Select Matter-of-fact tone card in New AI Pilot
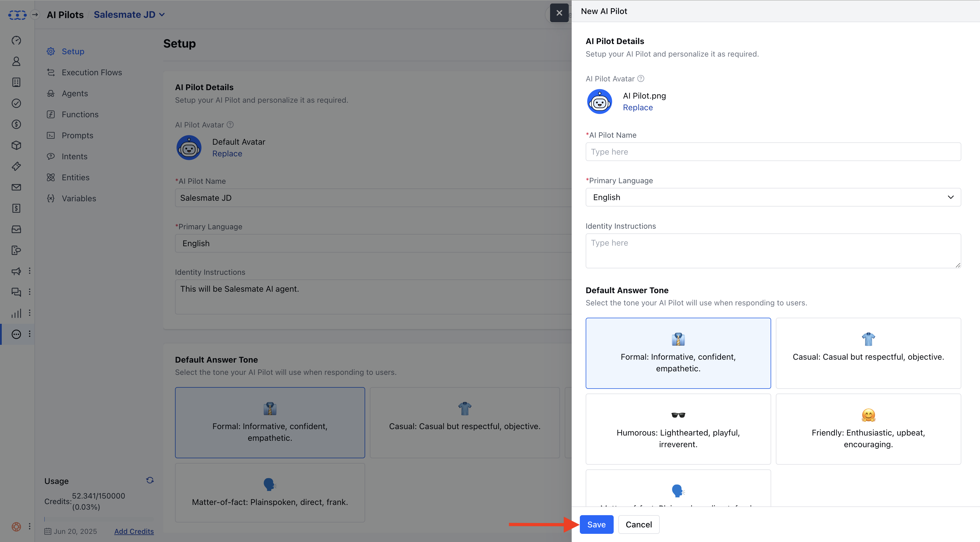980x542 pixels. [x=678, y=488]
